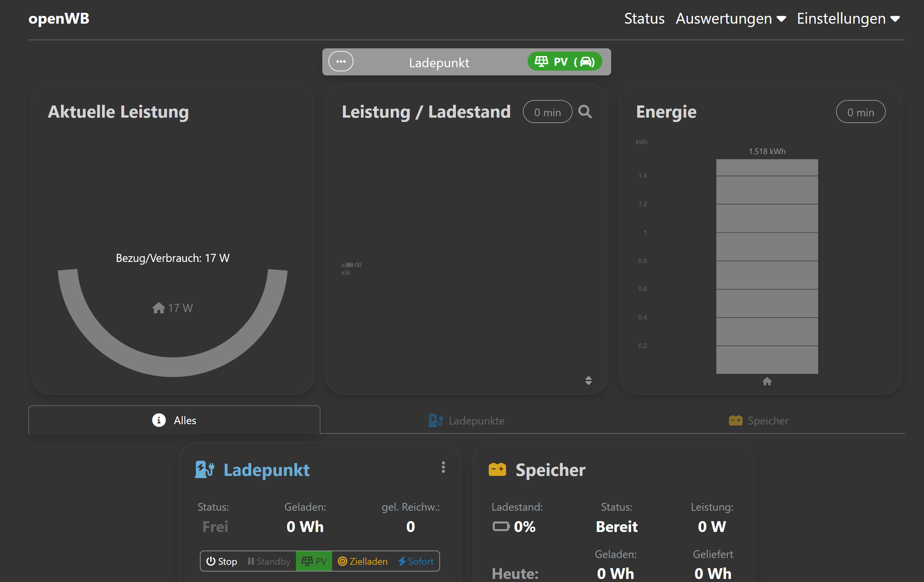Select the Zielladen charge mode
924x582 pixels.
point(362,561)
